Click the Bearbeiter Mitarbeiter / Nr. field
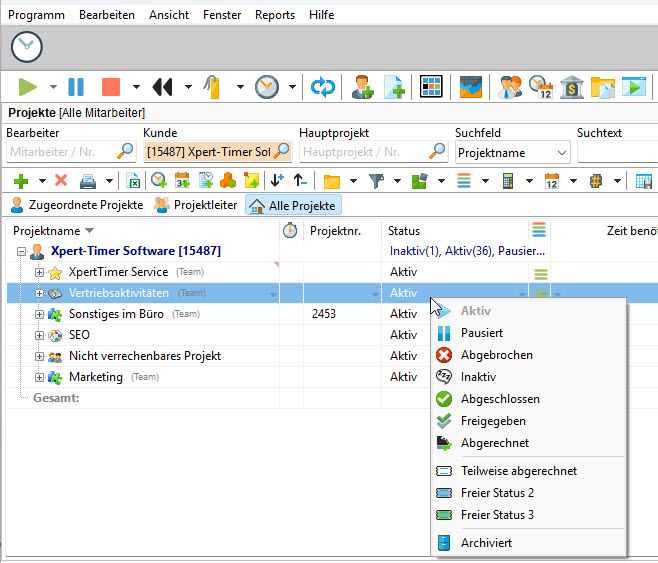Screen dimensions: 658x563 tap(71, 151)
